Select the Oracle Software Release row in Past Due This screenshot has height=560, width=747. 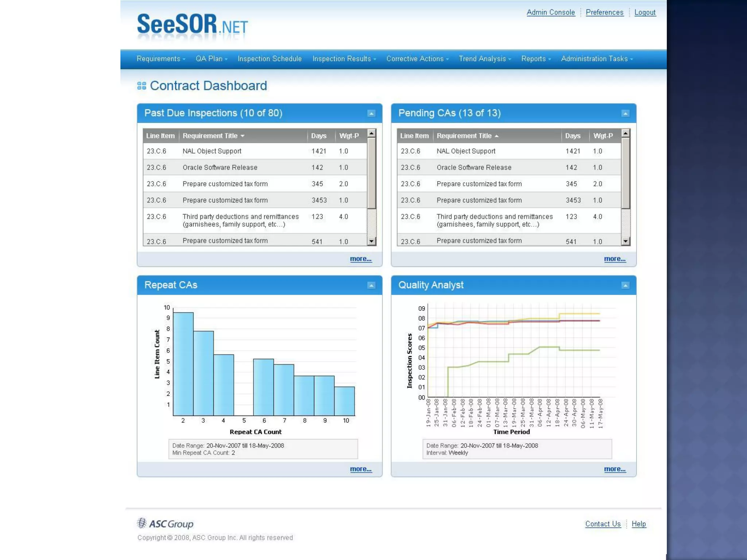pos(220,167)
